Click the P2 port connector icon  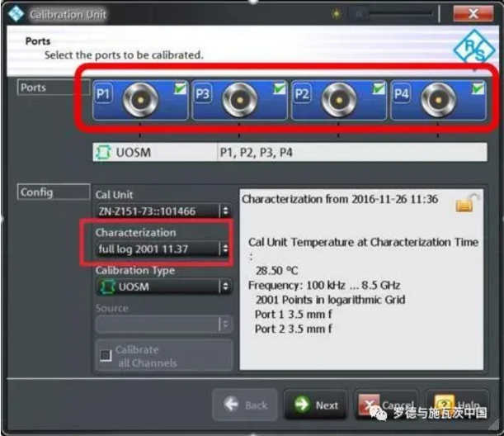click(339, 100)
